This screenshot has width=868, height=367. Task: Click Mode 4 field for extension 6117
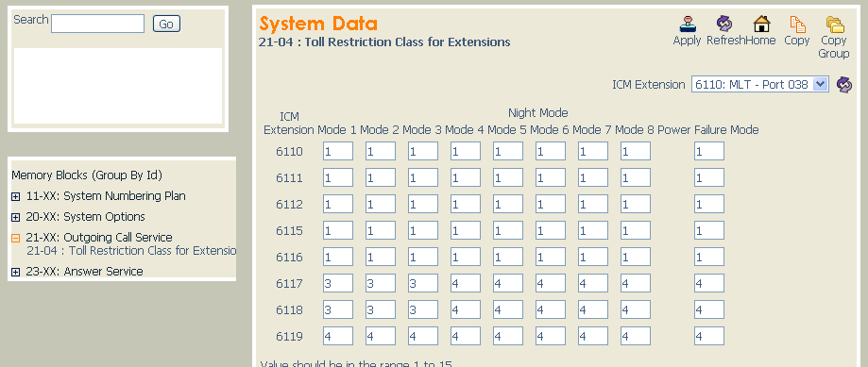click(x=466, y=284)
